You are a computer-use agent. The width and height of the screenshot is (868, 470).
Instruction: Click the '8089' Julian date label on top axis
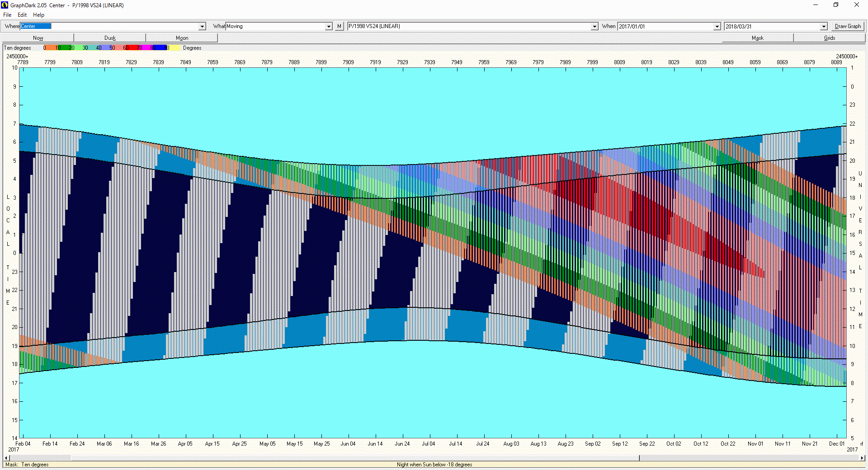pos(836,62)
